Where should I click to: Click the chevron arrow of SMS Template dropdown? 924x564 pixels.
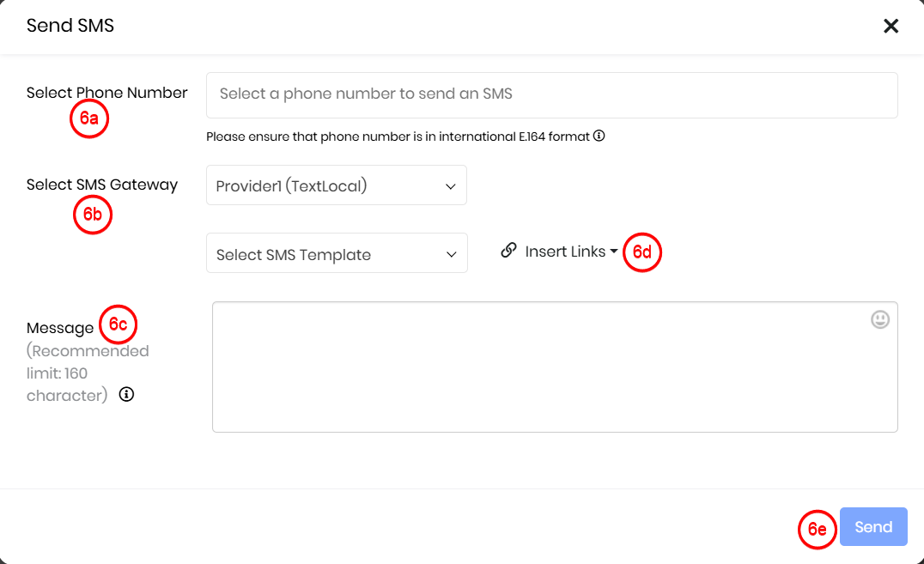(452, 255)
